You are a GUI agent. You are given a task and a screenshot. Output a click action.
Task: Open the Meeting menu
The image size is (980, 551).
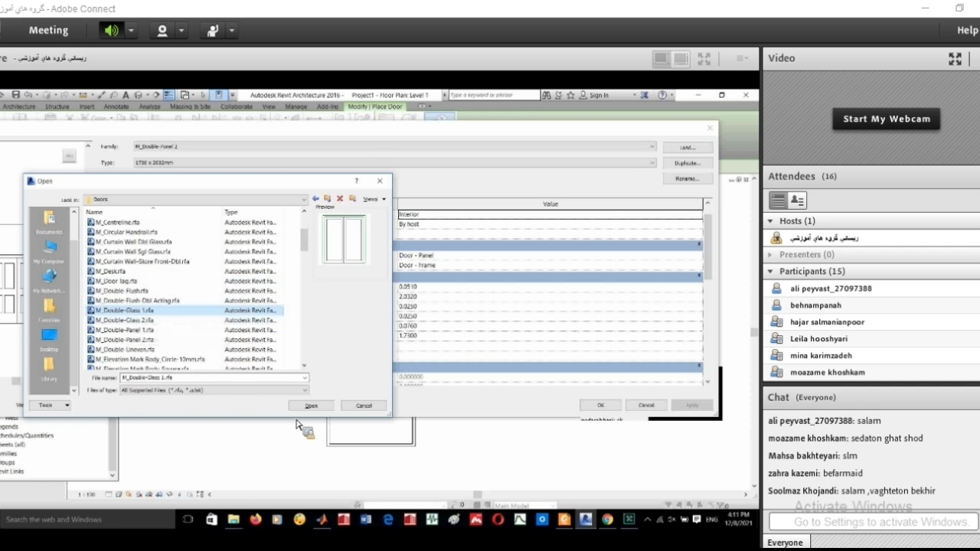pos(48,31)
